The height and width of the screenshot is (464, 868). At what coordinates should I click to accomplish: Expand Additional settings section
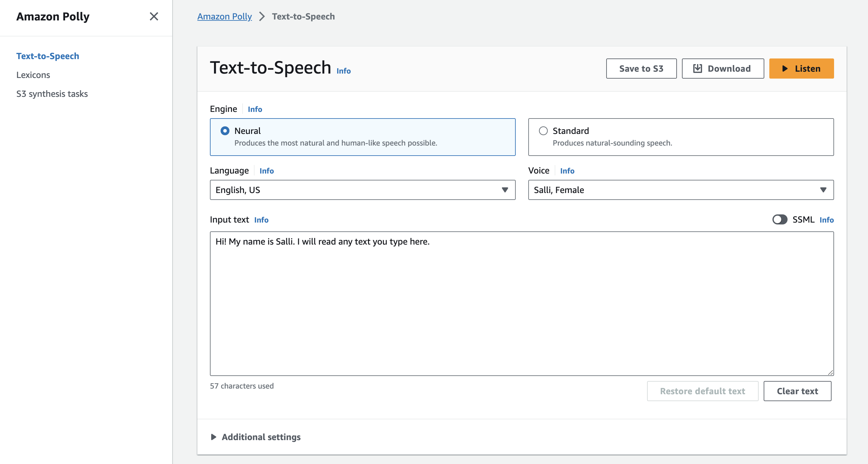coord(256,437)
